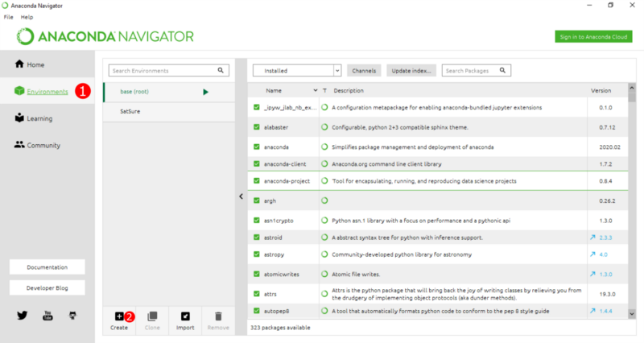Click the upgrade arrow for astroid version
Image resolution: width=644 pixels, height=343 pixels.
(592, 238)
